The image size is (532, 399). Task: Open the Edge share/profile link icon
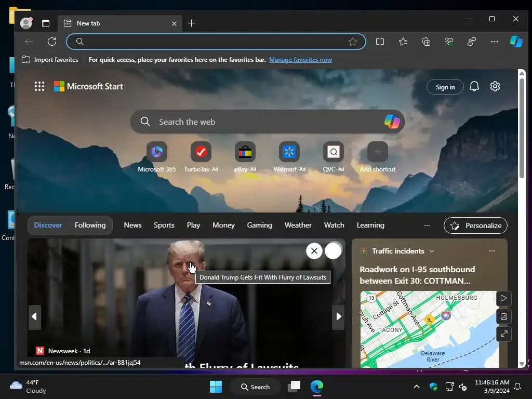pos(472,42)
